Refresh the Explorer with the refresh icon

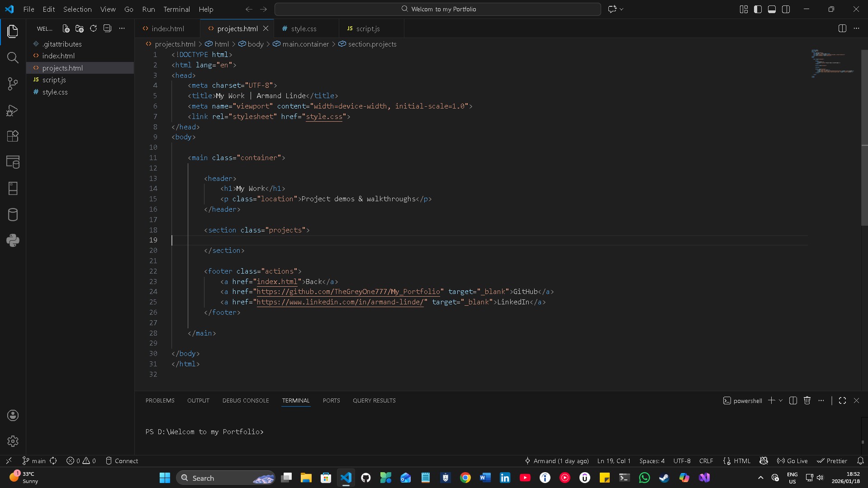coord(93,28)
